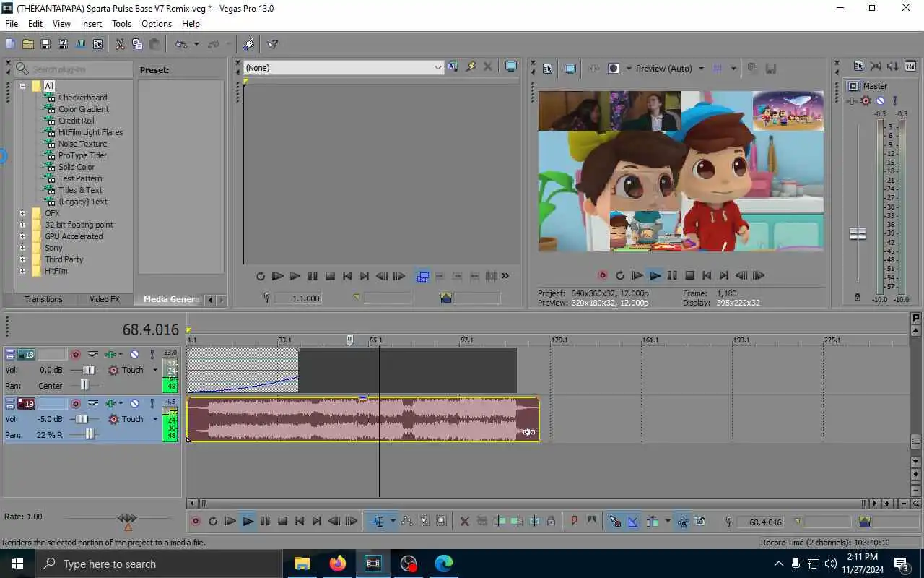Click the Cut scissors icon in toolbar
This screenshot has height=578, width=924.
click(120, 44)
